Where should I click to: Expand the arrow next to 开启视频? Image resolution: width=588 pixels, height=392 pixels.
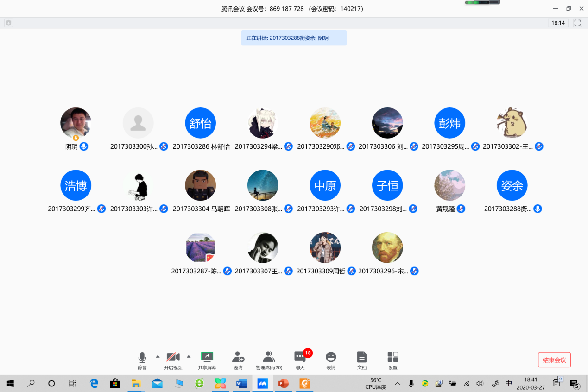[x=189, y=356]
